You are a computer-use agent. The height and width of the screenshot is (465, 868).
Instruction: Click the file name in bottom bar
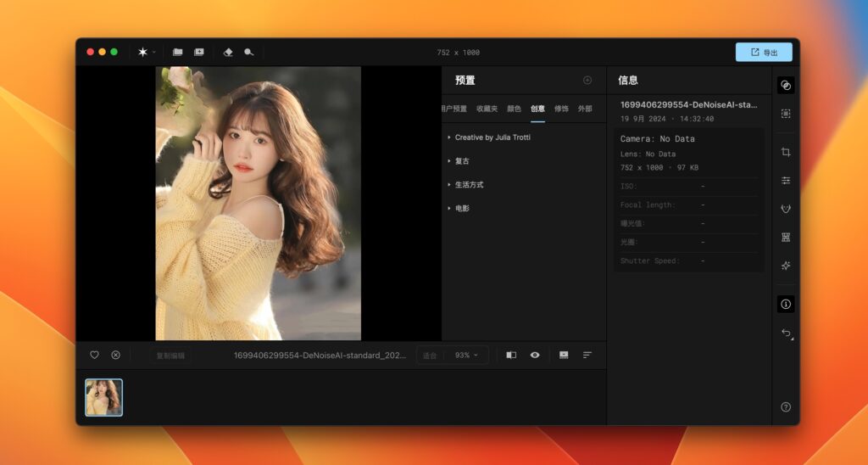[x=320, y=356]
